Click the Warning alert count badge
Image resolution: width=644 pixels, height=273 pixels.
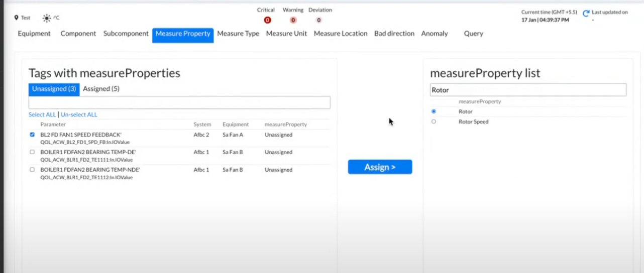pyautogui.click(x=293, y=20)
